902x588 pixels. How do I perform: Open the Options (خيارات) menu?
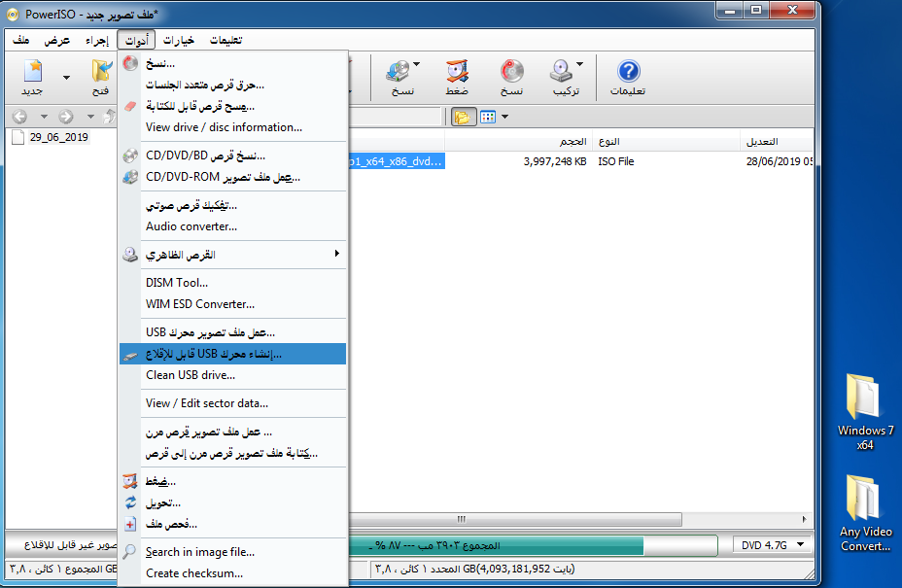(x=179, y=40)
